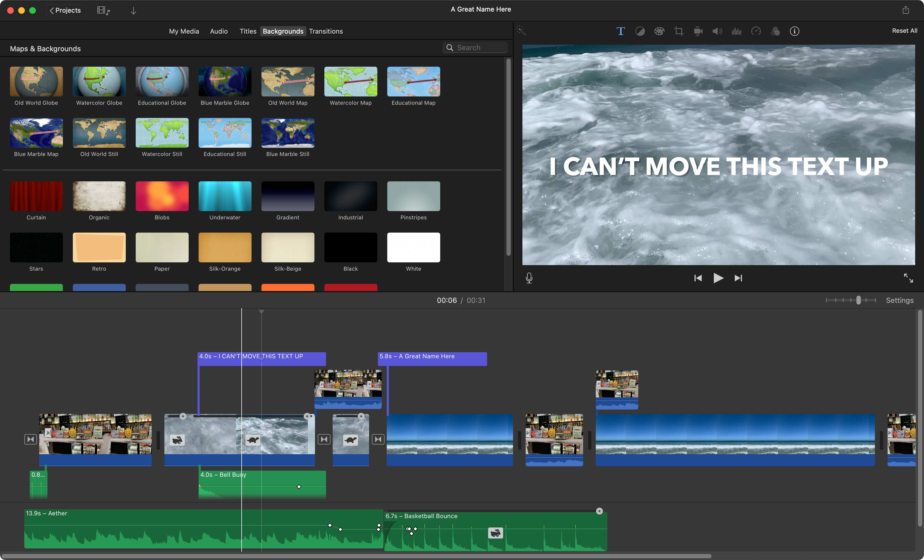924x560 pixels.
Task: Select the Curtain background
Action: click(36, 196)
